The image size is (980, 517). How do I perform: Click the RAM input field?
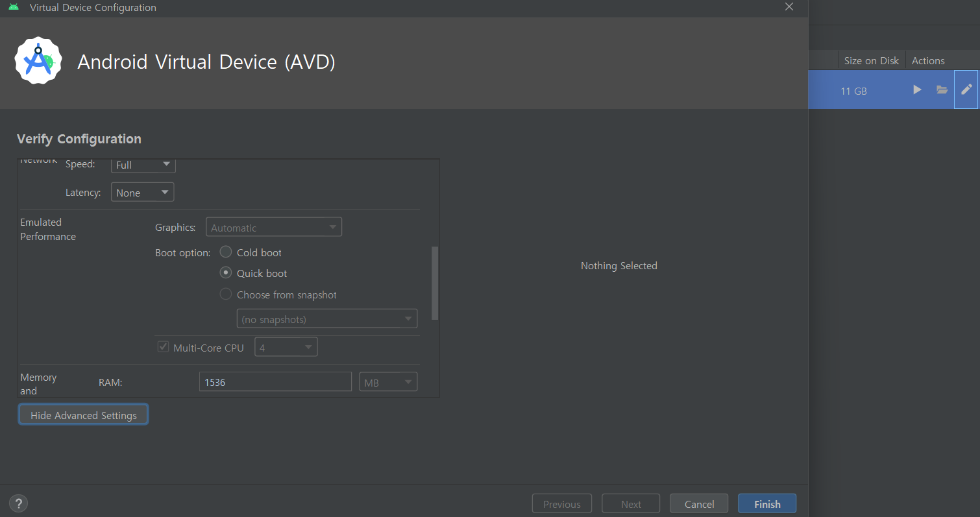coord(275,382)
